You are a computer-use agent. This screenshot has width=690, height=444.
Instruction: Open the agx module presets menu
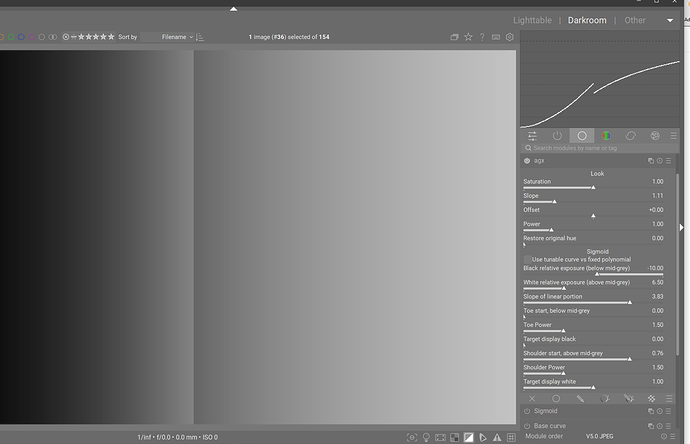(671, 160)
